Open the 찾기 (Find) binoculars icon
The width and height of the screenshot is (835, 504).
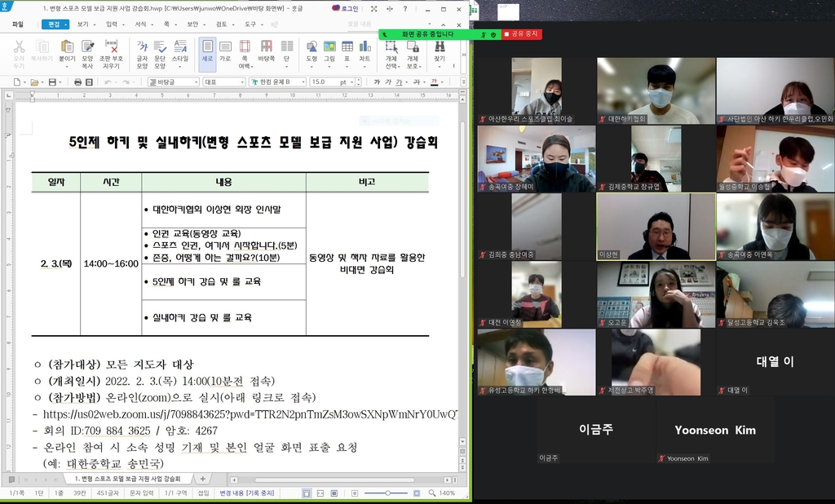click(440, 51)
